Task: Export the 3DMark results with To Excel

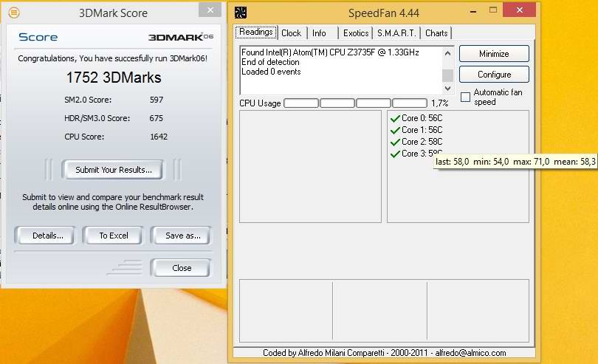Action: [114, 236]
